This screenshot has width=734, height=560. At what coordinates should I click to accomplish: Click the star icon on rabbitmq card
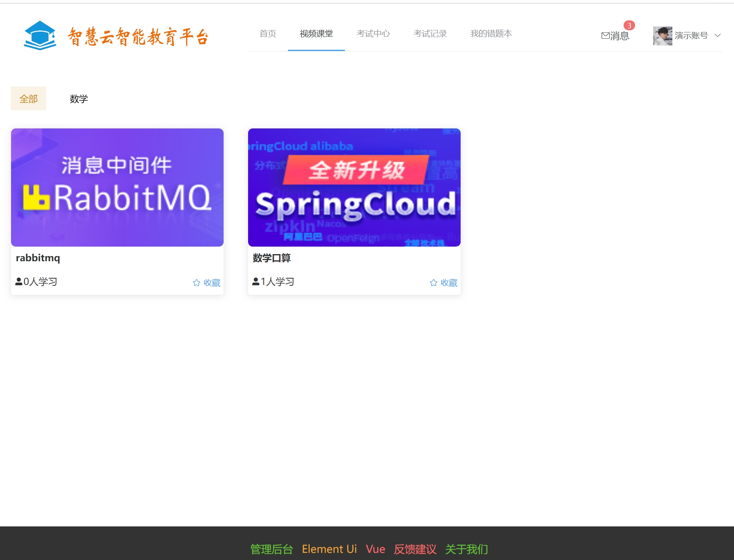tap(196, 283)
